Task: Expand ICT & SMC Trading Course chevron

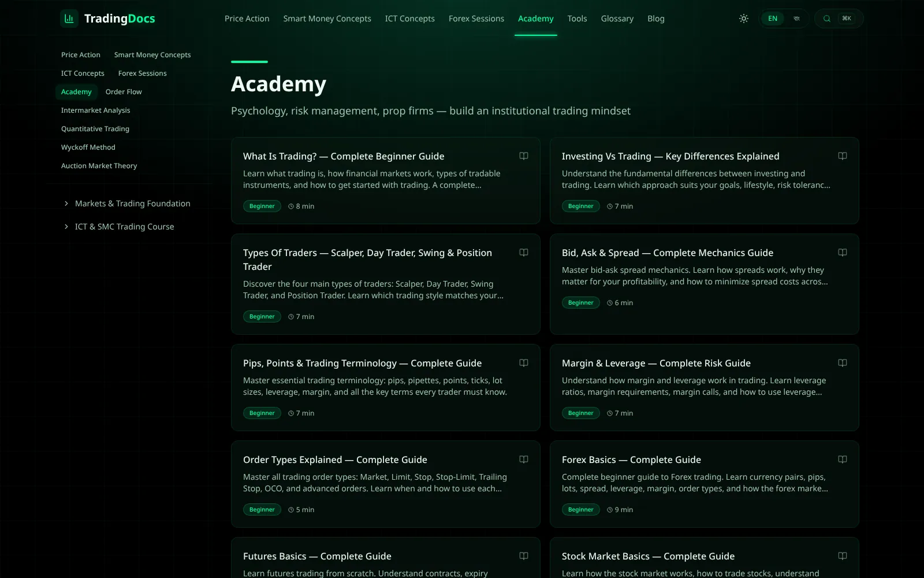Action: (x=66, y=227)
